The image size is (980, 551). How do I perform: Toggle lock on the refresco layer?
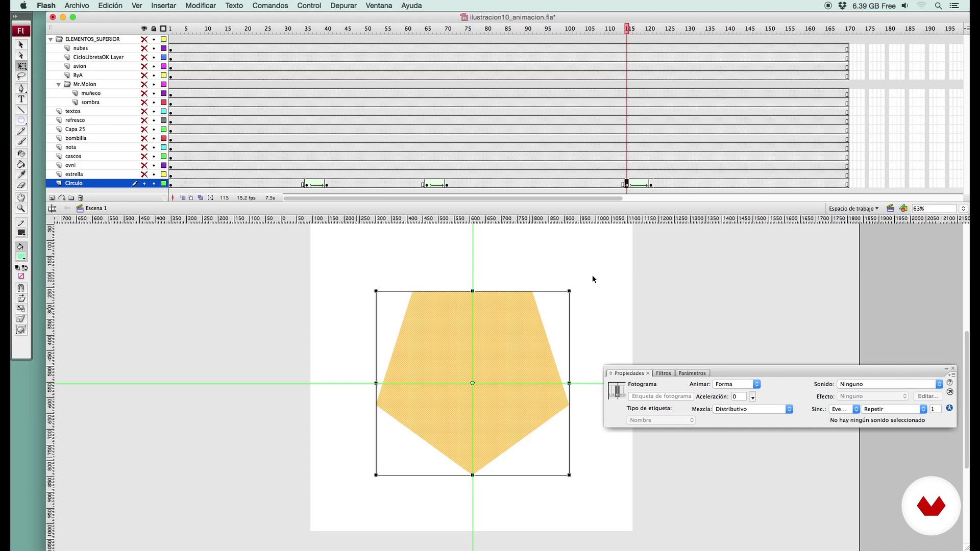click(x=154, y=120)
